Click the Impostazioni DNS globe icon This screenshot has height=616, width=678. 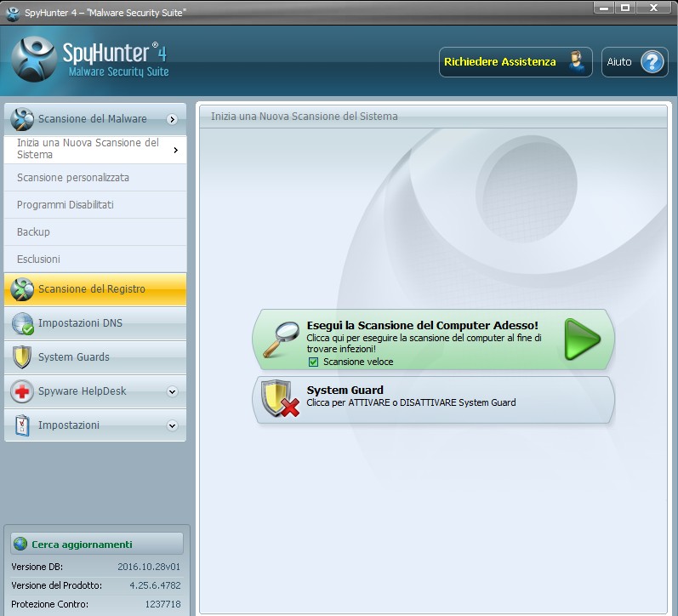[22, 323]
